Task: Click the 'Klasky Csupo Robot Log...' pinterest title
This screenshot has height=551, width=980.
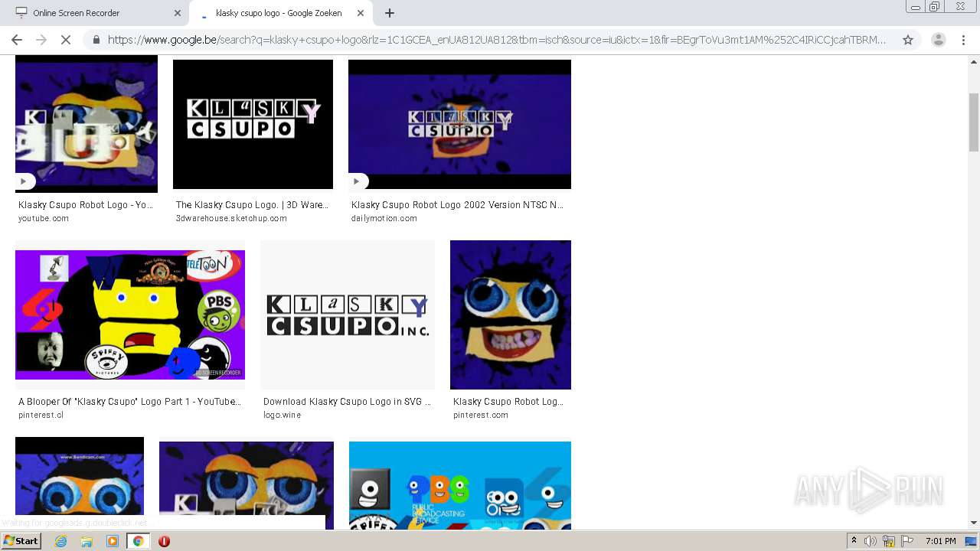Action: click(x=508, y=402)
